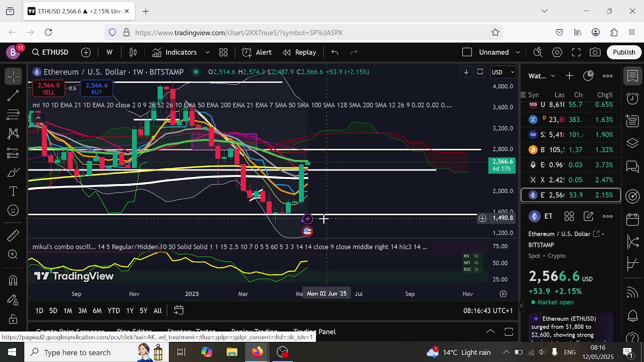
Task: Open the Object tree layers panel
Action: click(x=633, y=144)
